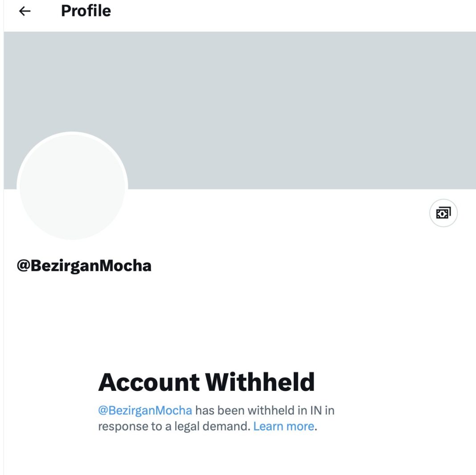Screen dimensions: 476x475
Task: Click the back arrow icon
Action: (25, 11)
